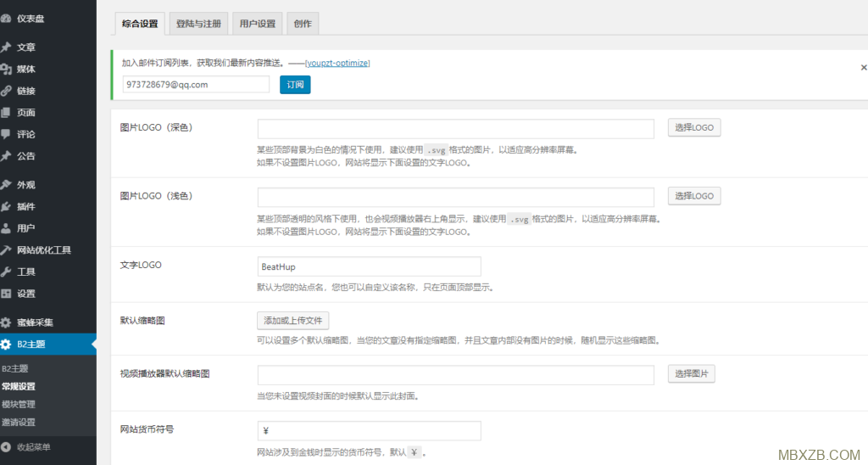Click the 订阅 subscribe button
Viewport: 868px width, 465px height.
(295, 85)
